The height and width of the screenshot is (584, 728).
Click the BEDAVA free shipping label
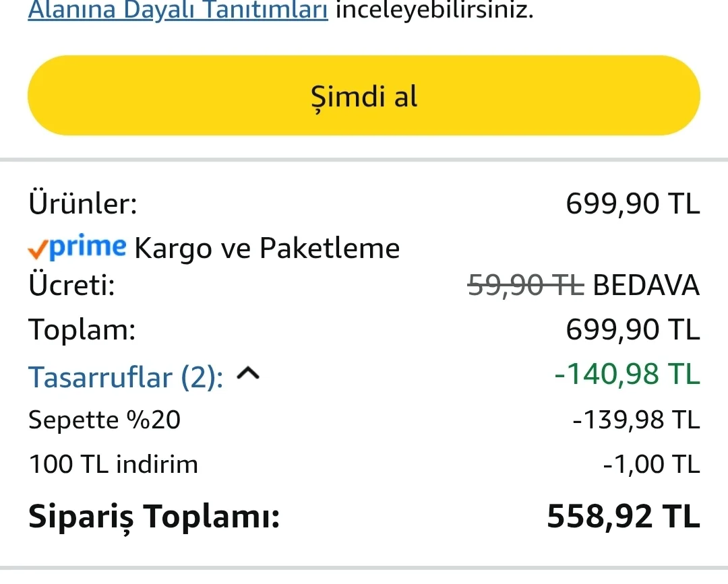pyautogui.click(x=646, y=286)
